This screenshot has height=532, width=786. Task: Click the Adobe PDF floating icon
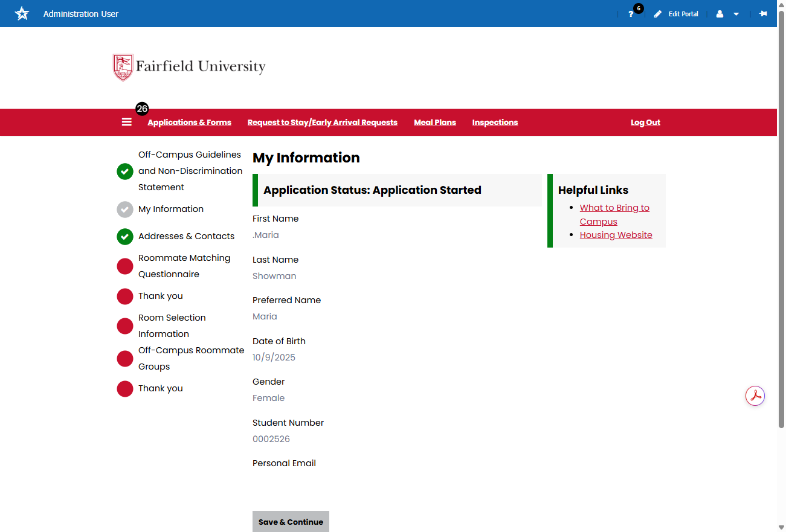coord(755,396)
